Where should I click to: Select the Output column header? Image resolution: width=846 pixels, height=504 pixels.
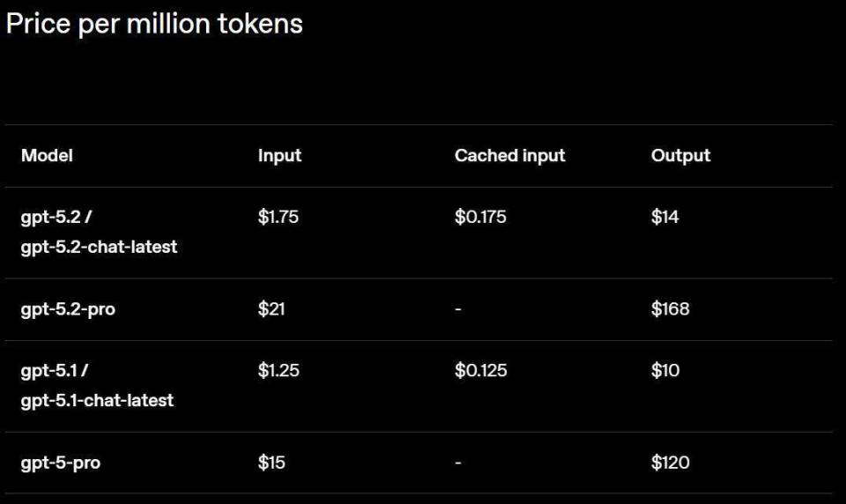pyautogui.click(x=680, y=156)
